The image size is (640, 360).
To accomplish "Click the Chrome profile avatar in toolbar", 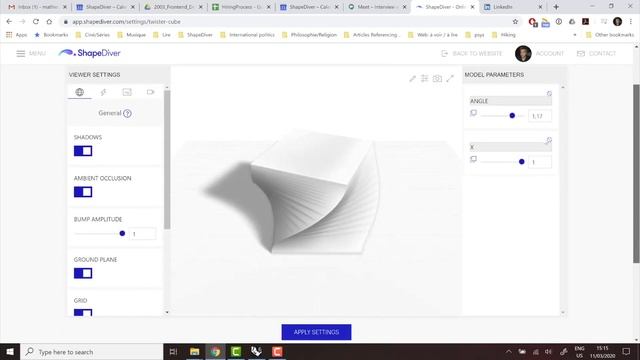I will (617, 22).
